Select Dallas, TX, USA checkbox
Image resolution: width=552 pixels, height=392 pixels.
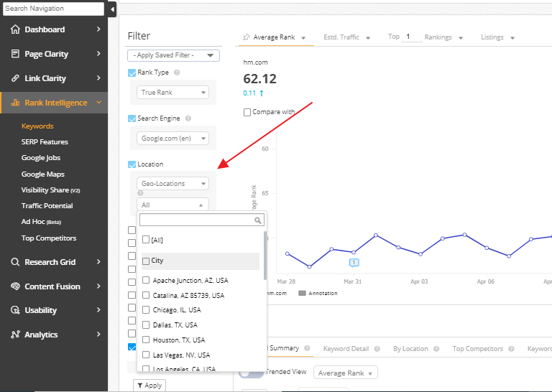coord(146,325)
